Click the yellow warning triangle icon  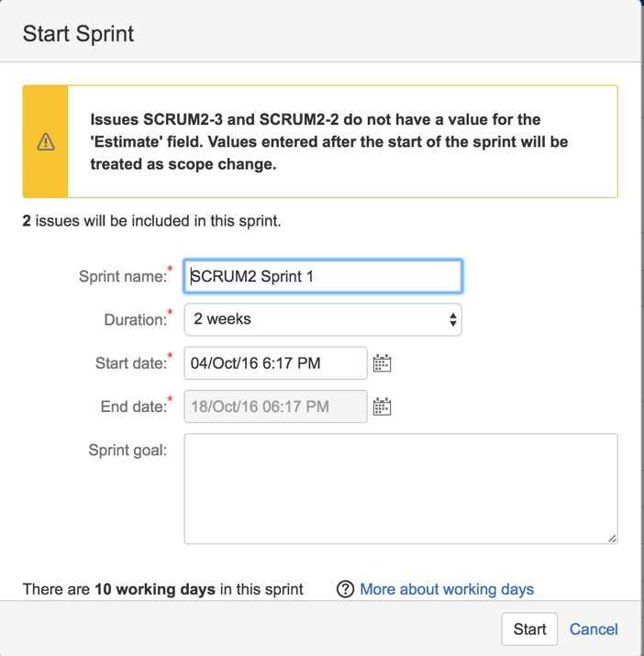pos(46,141)
